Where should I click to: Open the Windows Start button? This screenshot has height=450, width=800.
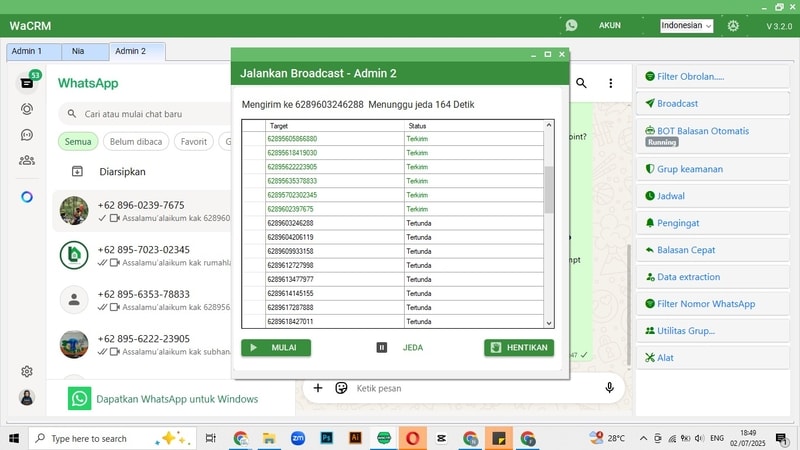(x=14, y=438)
